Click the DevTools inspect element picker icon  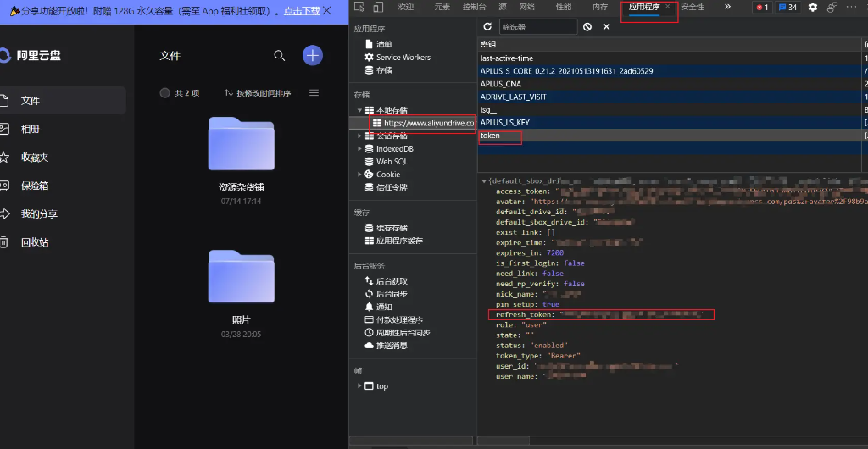click(359, 7)
